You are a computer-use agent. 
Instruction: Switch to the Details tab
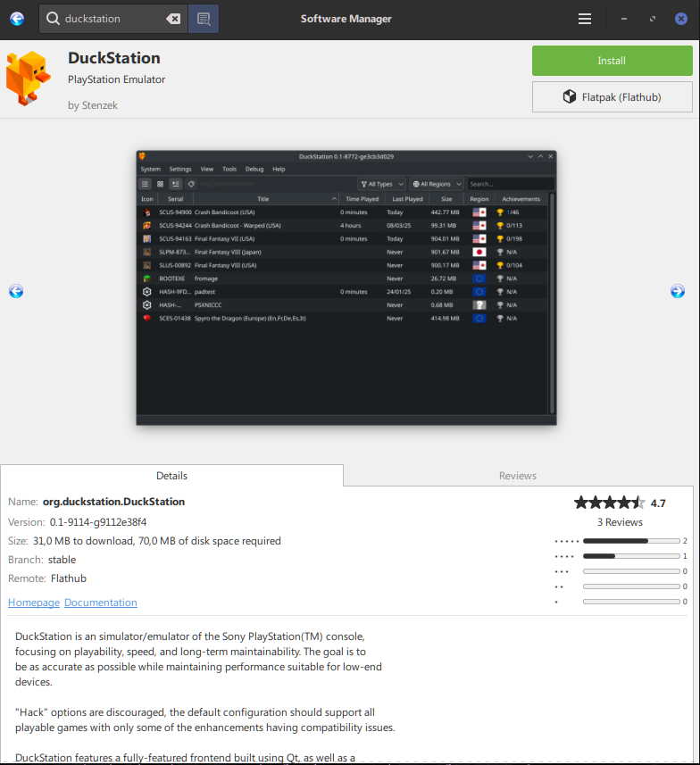171,476
